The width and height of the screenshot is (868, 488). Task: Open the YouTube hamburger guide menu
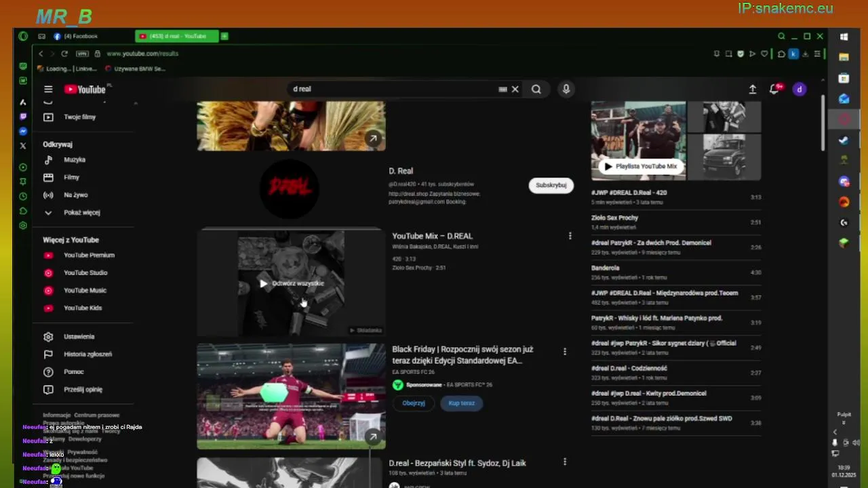pyautogui.click(x=48, y=89)
